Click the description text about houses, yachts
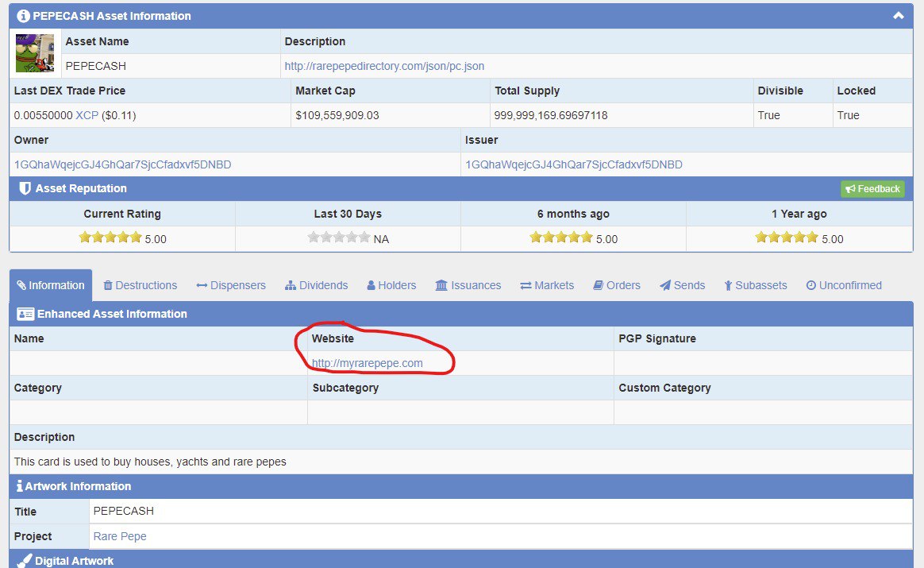Image resolution: width=924 pixels, height=568 pixels. 150,462
